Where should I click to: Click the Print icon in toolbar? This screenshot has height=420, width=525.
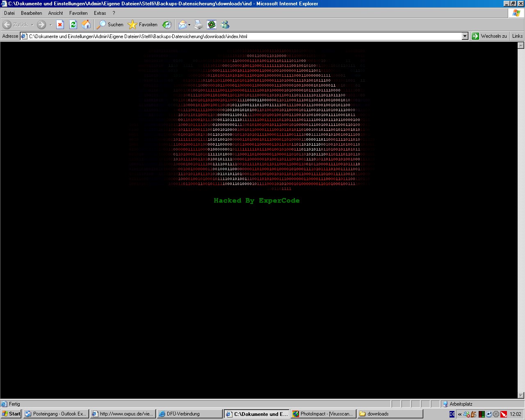[x=199, y=25]
